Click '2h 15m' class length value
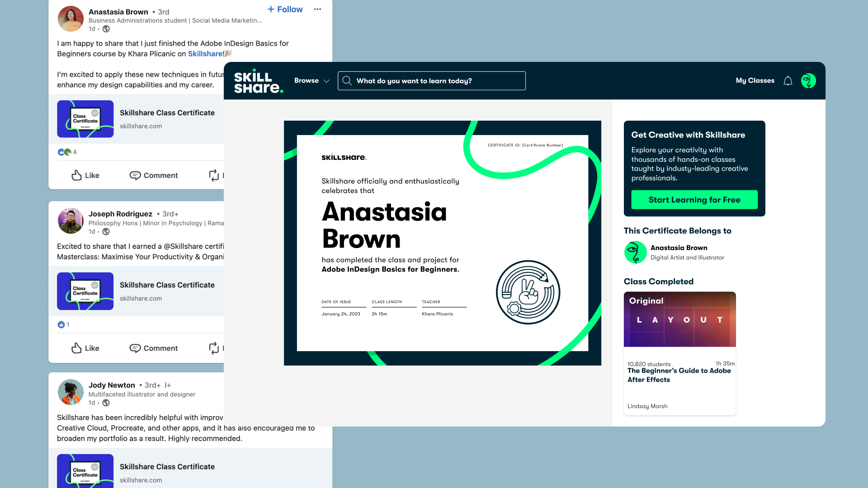This screenshot has height=488, width=868. point(379,314)
